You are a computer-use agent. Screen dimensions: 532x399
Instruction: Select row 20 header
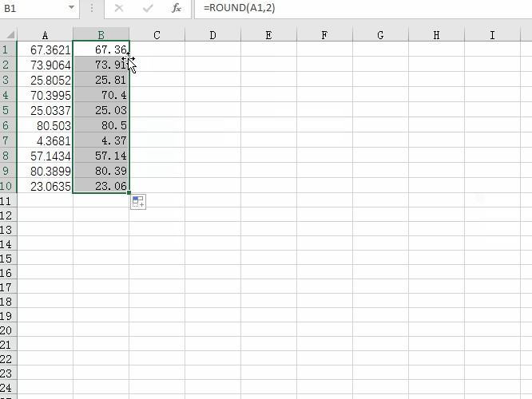(8, 330)
